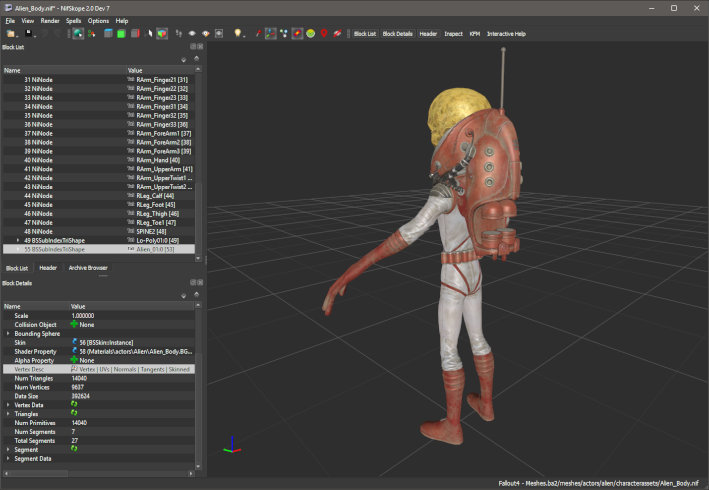Toggle the Header toolbar button
The width and height of the screenshot is (709, 490).
428,34
